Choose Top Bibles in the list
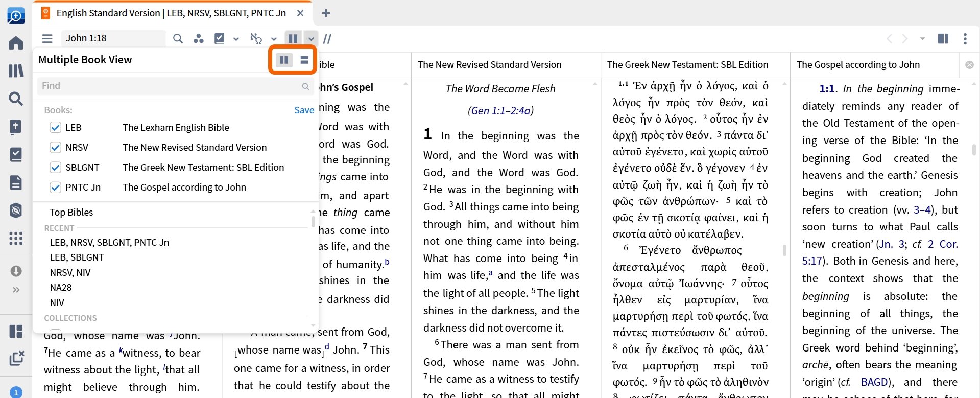Image resolution: width=980 pixels, height=398 pixels. point(71,212)
